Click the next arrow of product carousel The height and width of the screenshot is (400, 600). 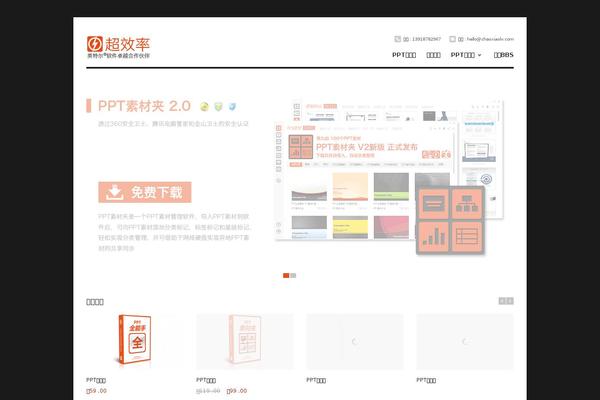point(510,301)
